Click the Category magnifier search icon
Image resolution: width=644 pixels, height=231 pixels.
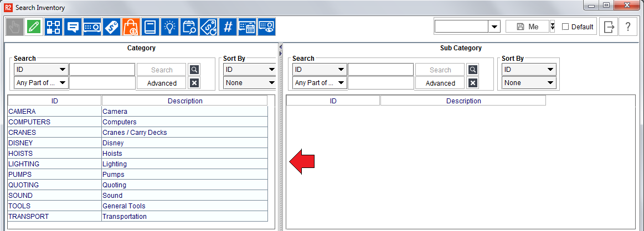[x=194, y=70]
